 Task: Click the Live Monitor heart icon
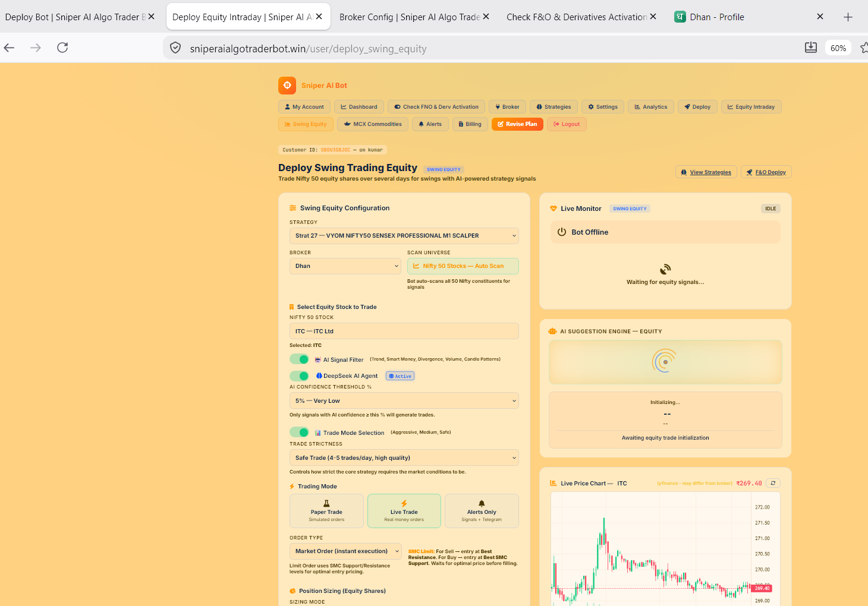pos(553,209)
